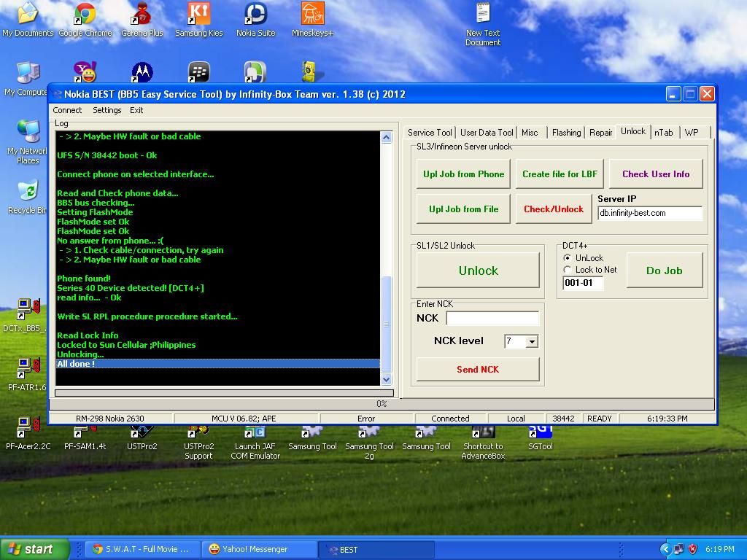Open the Settings menu
This screenshot has height=560, width=747.
107,110
